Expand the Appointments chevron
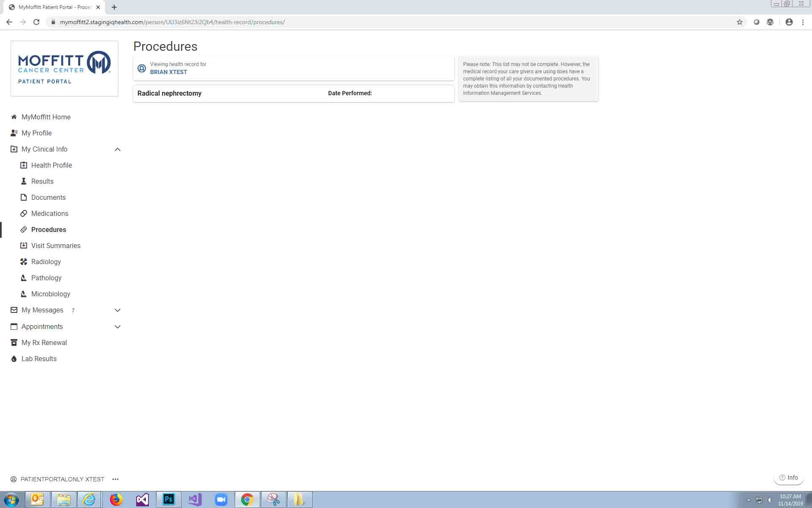The width and height of the screenshot is (812, 508). [118, 327]
